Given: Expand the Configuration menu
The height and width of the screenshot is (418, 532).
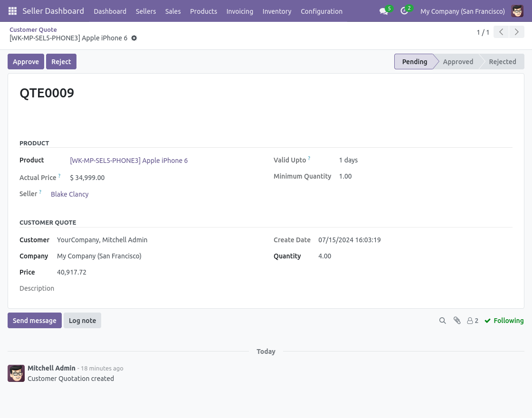Looking at the screenshot, I should (x=322, y=11).
